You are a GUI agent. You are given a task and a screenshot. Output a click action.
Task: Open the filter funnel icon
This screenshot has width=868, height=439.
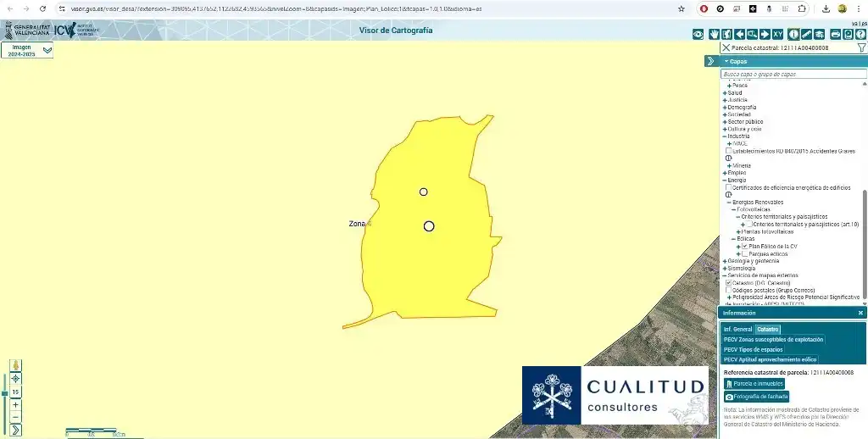coord(861,48)
